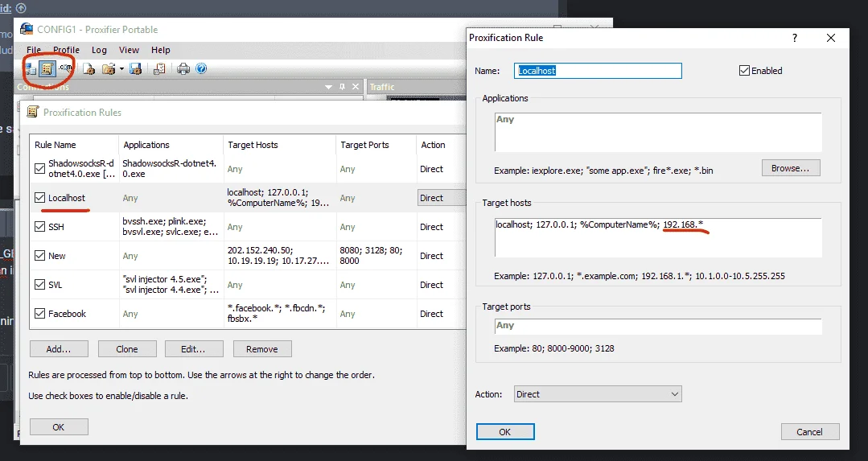Image resolution: width=868 pixels, height=461 pixels.
Task: Click the Proxifier app icon in title bar
Action: pos(27,29)
